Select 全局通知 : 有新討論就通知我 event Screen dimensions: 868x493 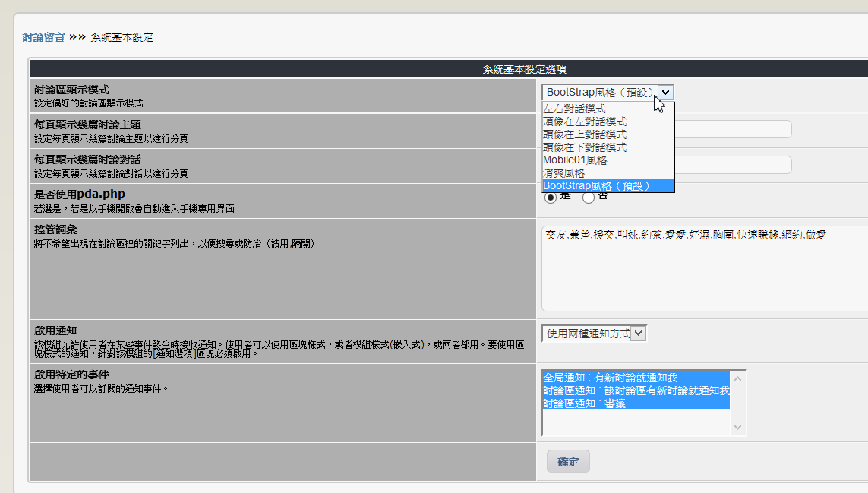click(610, 378)
